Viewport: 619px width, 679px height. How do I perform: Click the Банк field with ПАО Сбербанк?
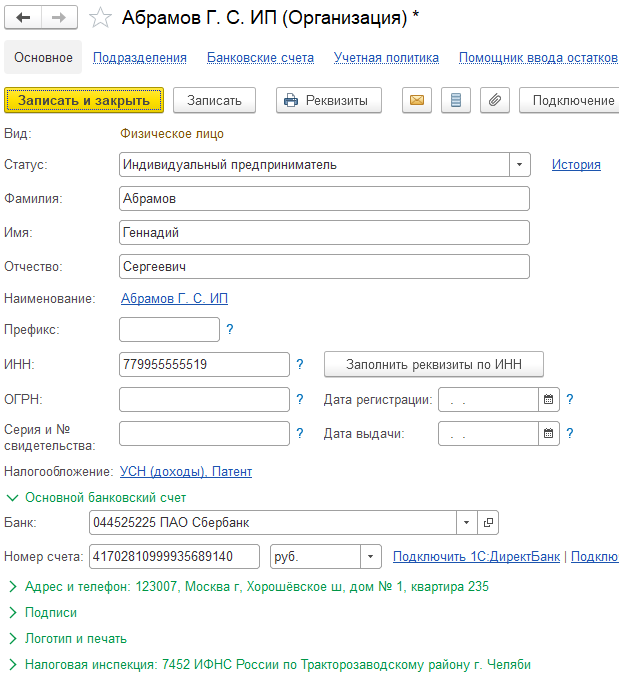[273, 523]
